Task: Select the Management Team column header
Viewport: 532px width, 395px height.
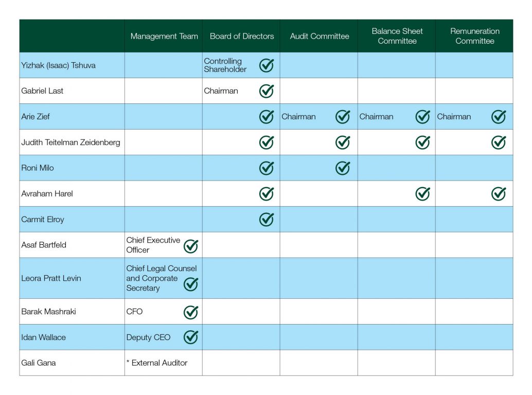Action: tap(164, 37)
